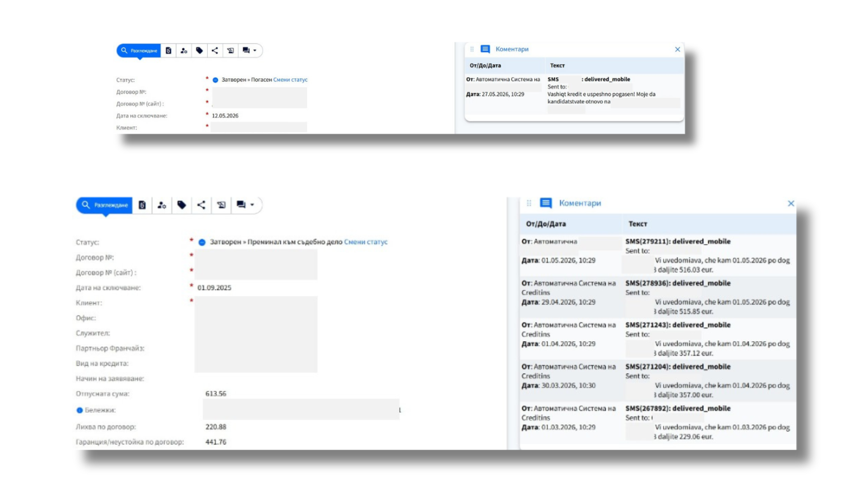
Task: Select tag icon in the съдебно дело record toolbar
Action: coord(182,205)
